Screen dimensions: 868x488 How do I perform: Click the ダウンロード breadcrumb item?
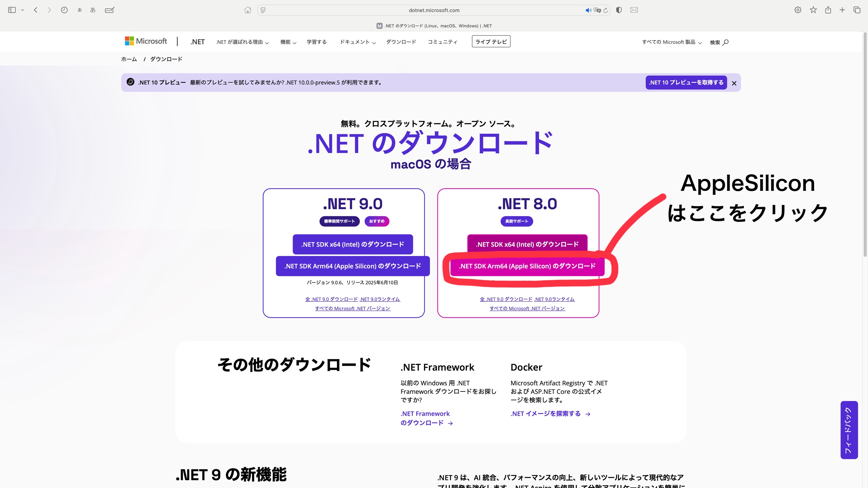click(x=166, y=59)
